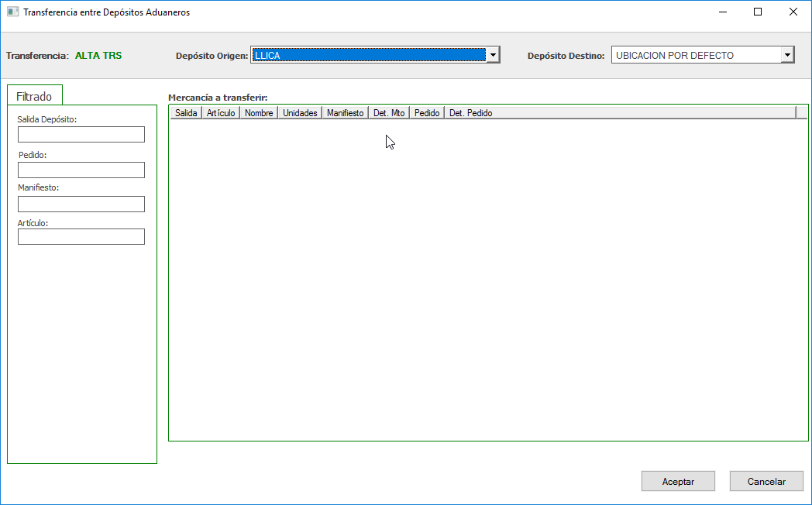Select the LLICA origin deposit field
The image size is (812, 505).
pos(368,55)
